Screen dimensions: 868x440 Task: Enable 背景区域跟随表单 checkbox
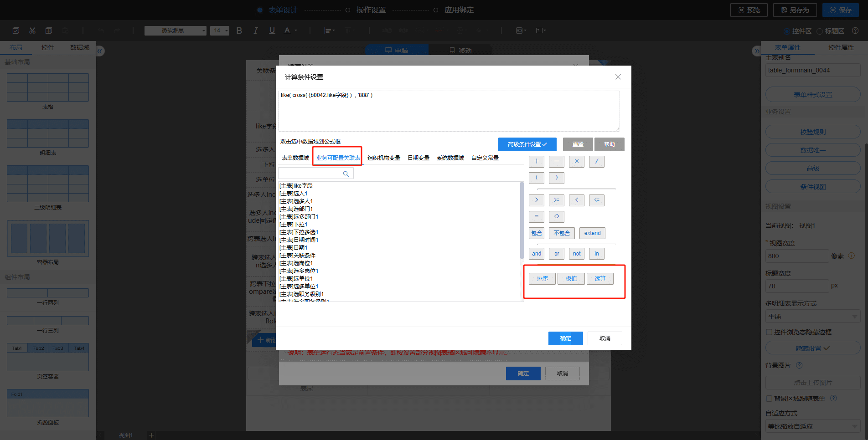769,399
